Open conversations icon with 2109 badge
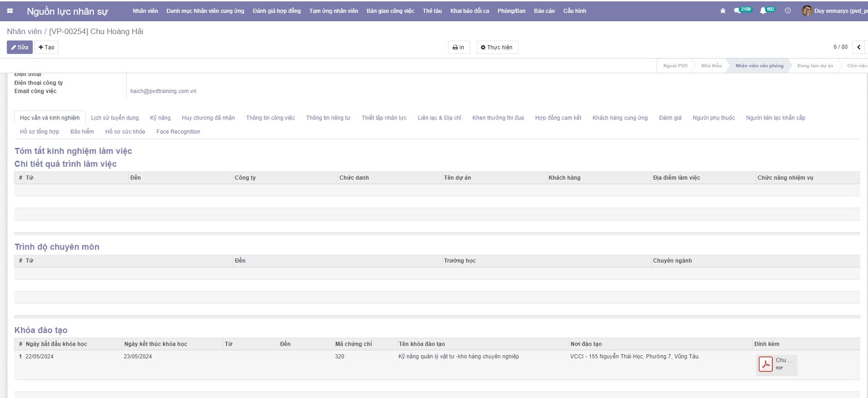 pyautogui.click(x=742, y=10)
